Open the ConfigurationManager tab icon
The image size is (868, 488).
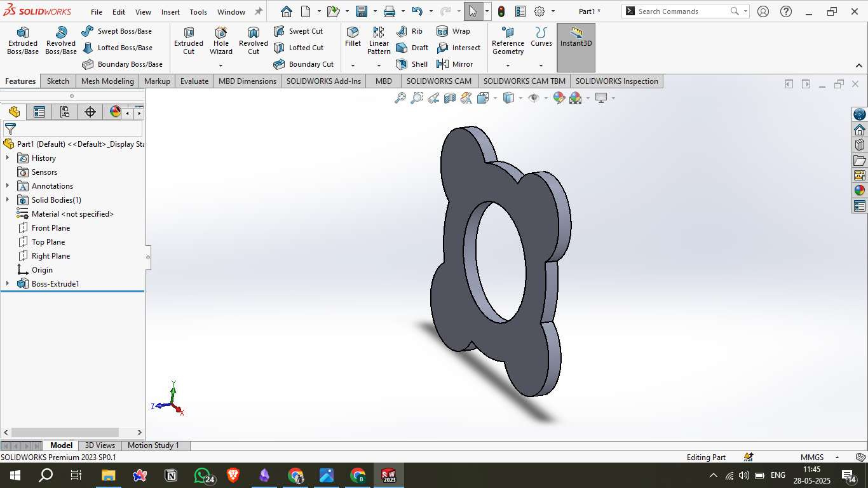click(65, 112)
